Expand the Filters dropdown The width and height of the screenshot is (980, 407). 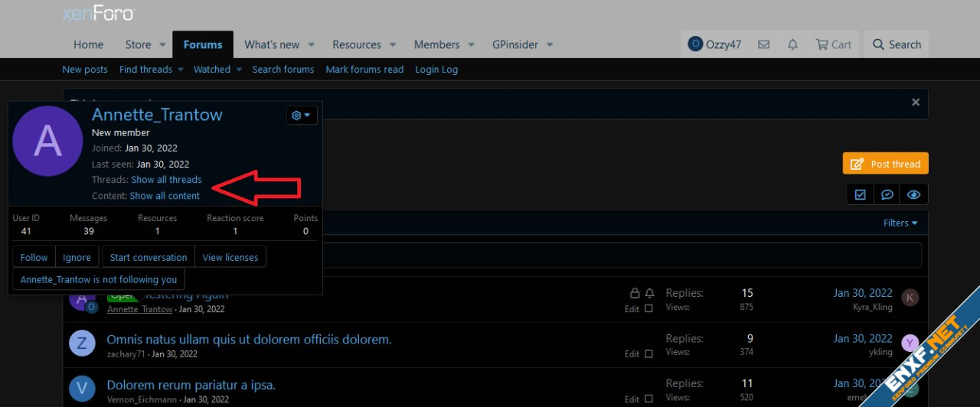pos(900,223)
